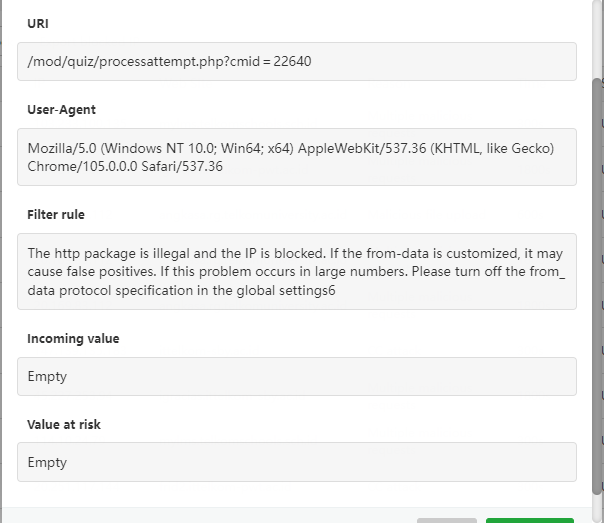Screen dimensions: 604x523
Task: Click the Filter rule label
Action: (55, 214)
